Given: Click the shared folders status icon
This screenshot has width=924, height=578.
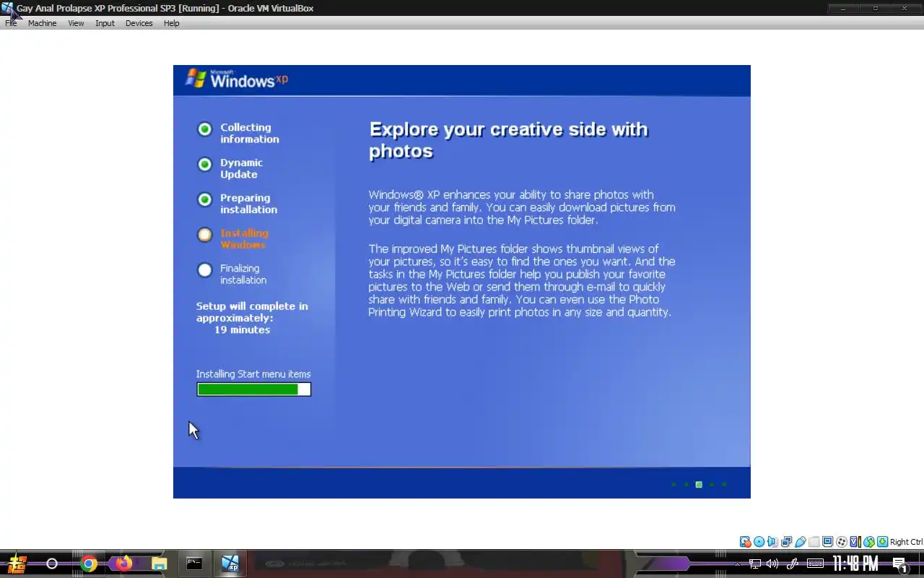Looking at the screenshot, I should tap(814, 542).
